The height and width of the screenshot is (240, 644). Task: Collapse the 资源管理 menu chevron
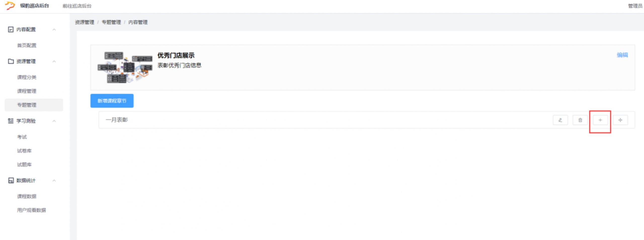pyautogui.click(x=54, y=61)
